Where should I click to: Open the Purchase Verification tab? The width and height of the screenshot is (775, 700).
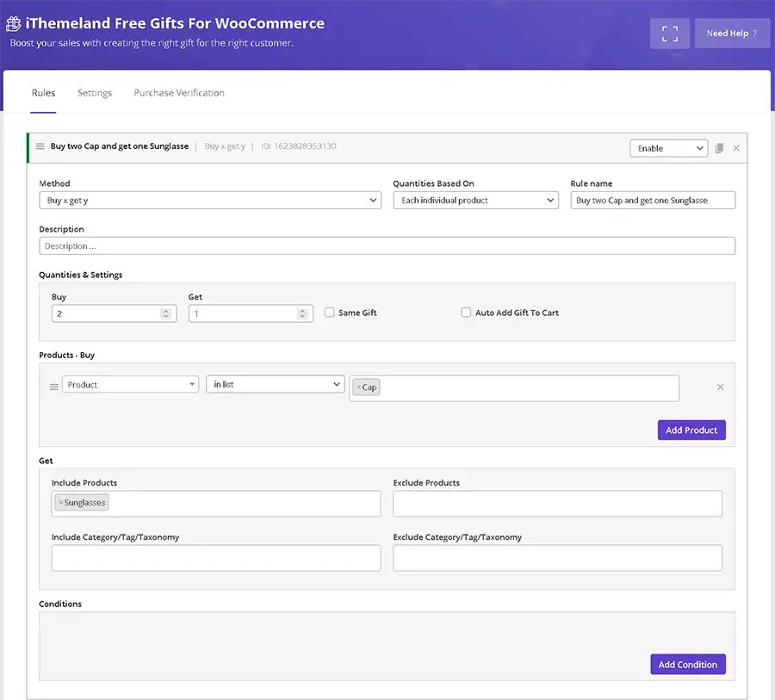(x=179, y=93)
